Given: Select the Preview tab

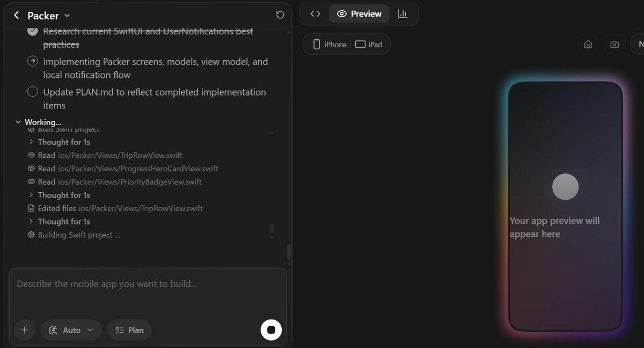Looking at the screenshot, I should click(x=359, y=14).
